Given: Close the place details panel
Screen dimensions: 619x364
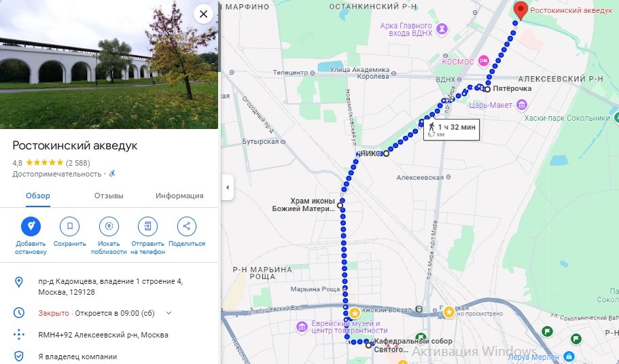Looking at the screenshot, I should coord(203,14).
